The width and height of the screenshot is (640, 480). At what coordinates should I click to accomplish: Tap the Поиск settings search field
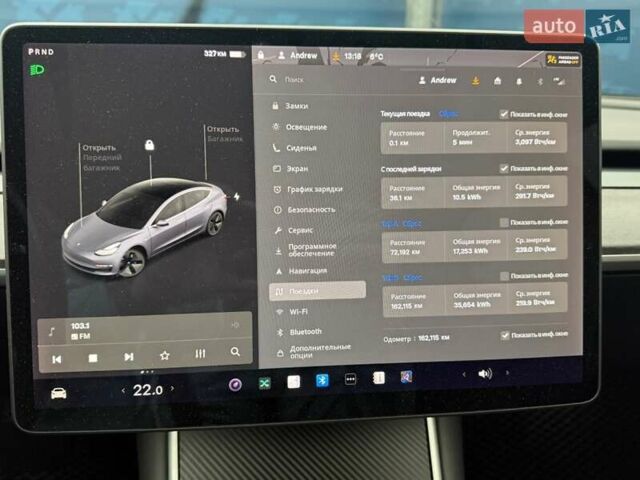[x=330, y=79]
